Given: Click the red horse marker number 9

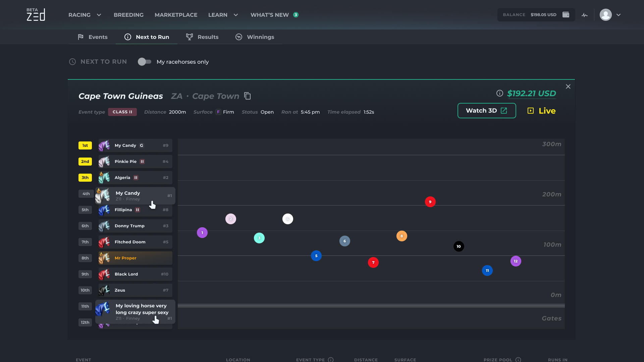Looking at the screenshot, I should [430, 202].
